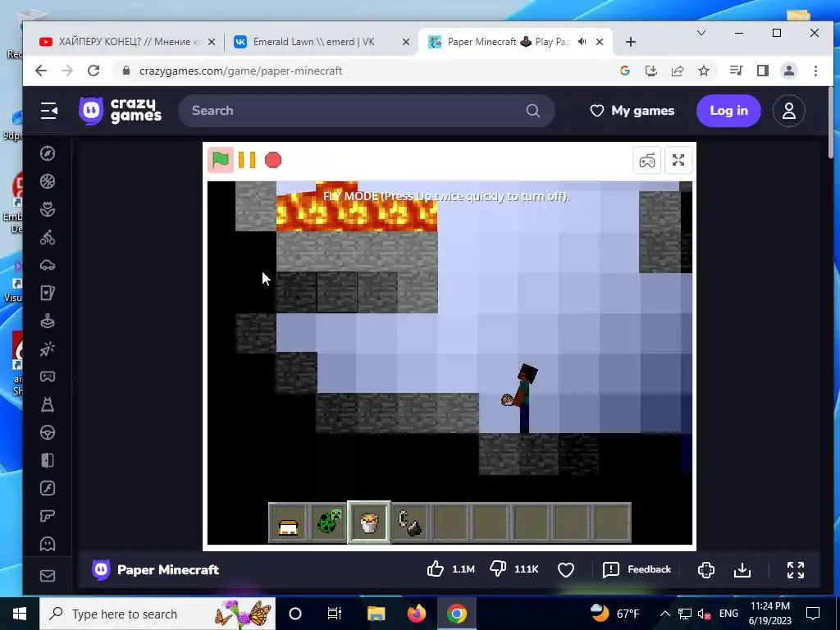Click the magnifier icon in site search
Screen dimensions: 840x630
tap(533, 111)
